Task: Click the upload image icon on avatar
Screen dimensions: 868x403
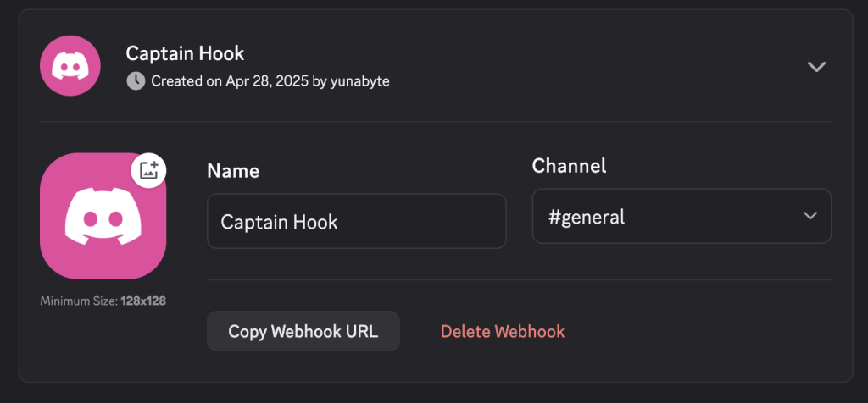Action: pos(149,169)
